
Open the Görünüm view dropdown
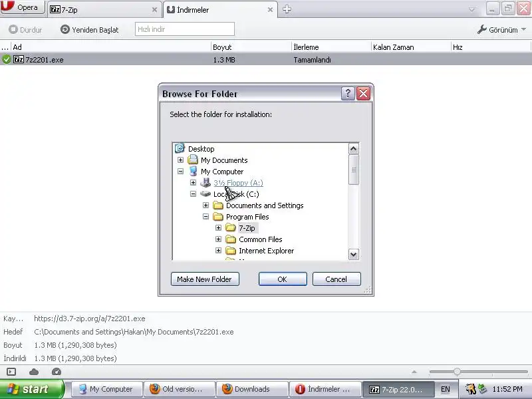point(501,30)
